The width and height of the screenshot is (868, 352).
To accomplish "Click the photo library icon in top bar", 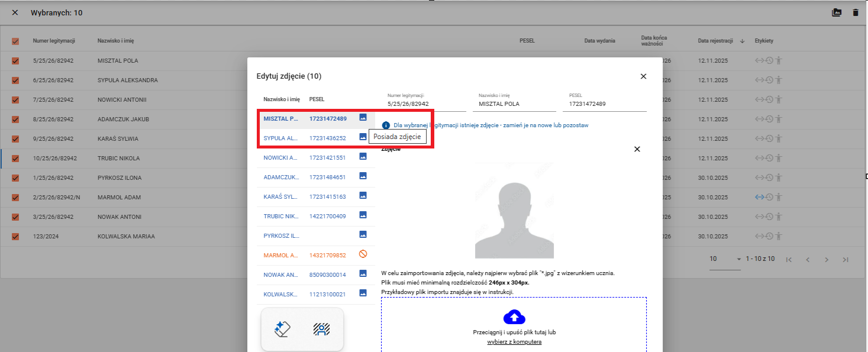I will 837,12.
